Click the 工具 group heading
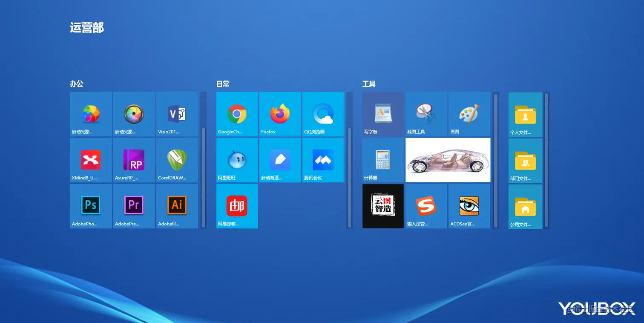Image resolution: width=644 pixels, height=323 pixels. point(369,84)
